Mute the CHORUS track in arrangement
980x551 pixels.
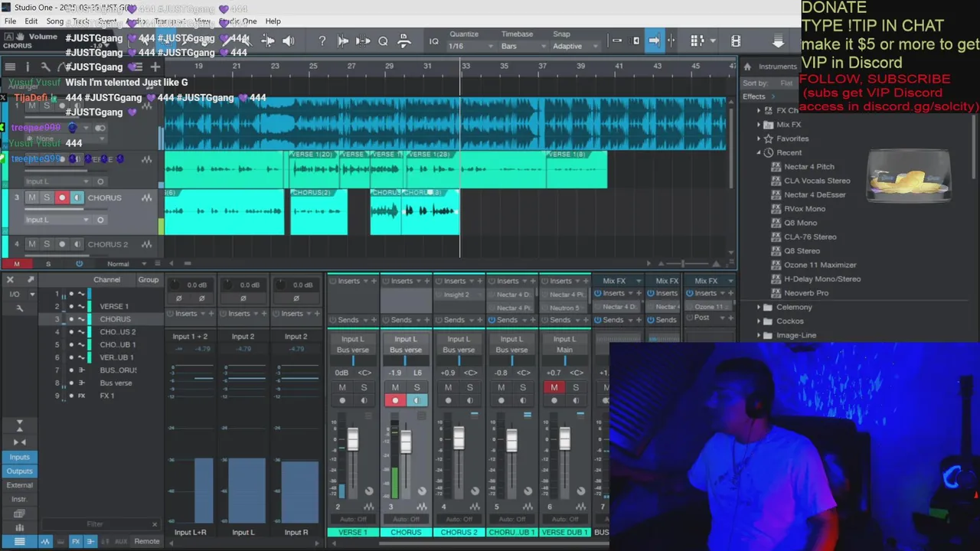tap(32, 197)
